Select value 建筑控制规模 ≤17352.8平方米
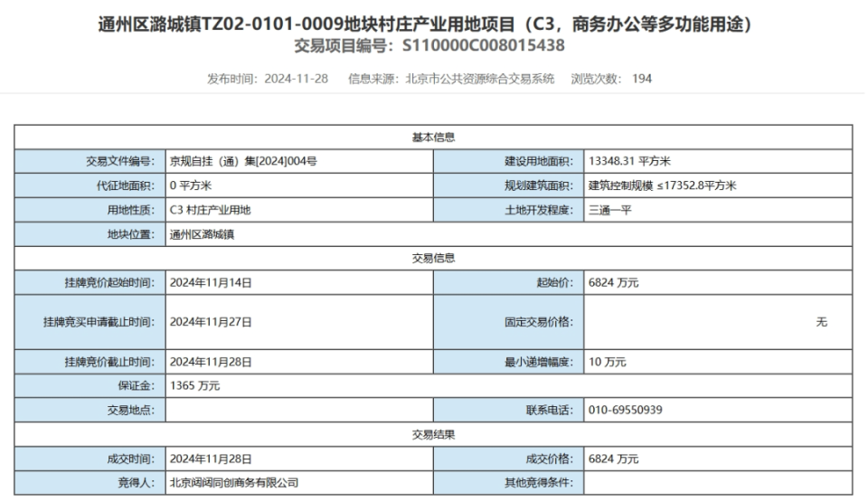The height and width of the screenshot is (502, 868). click(662, 185)
